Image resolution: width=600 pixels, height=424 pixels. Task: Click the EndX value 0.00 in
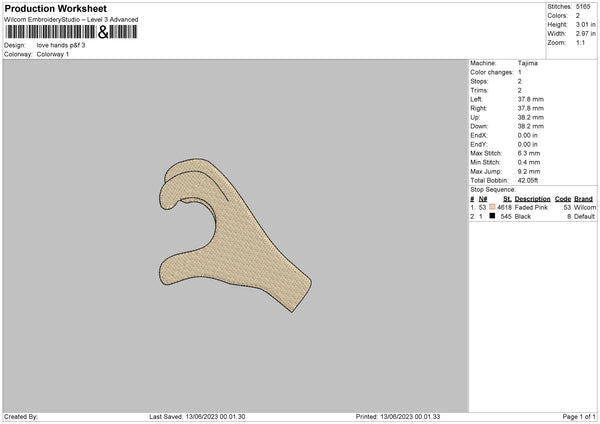(x=527, y=135)
